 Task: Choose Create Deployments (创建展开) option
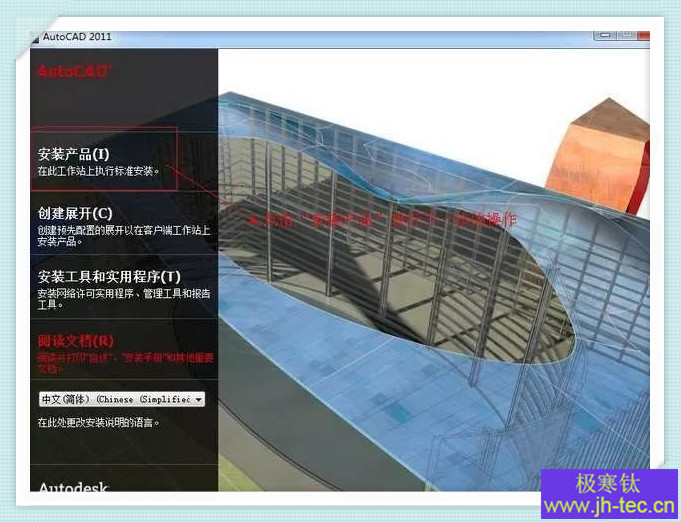[x=75, y=213]
